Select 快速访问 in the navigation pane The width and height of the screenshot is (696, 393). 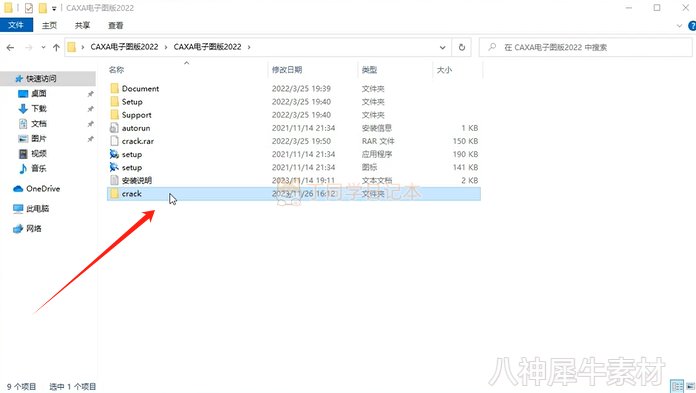coord(41,79)
